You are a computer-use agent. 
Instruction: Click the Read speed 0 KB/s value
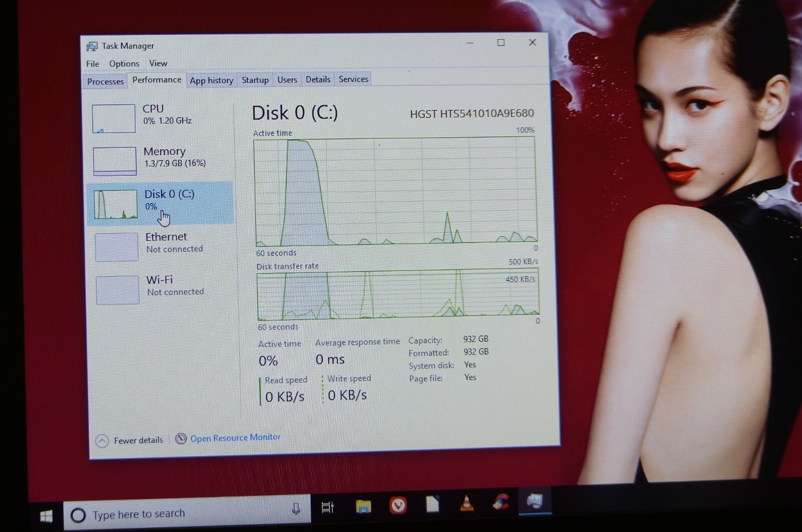coord(285,397)
